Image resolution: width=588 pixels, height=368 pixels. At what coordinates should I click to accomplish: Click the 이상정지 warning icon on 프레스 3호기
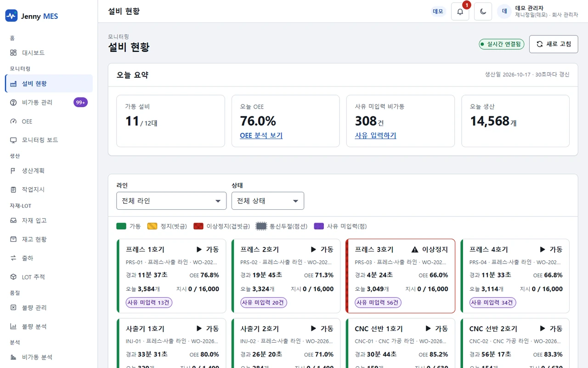tap(415, 249)
